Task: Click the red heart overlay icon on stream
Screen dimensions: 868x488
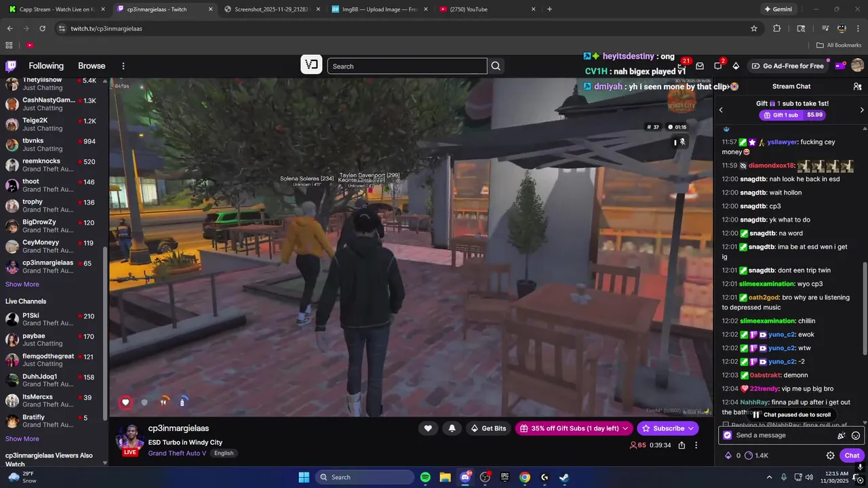Action: pyautogui.click(x=125, y=402)
